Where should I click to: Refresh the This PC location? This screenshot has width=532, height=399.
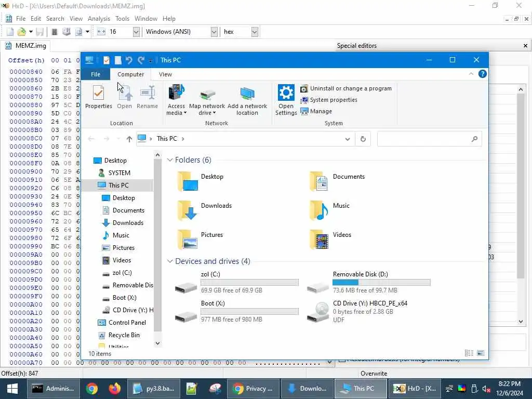pyautogui.click(x=363, y=139)
